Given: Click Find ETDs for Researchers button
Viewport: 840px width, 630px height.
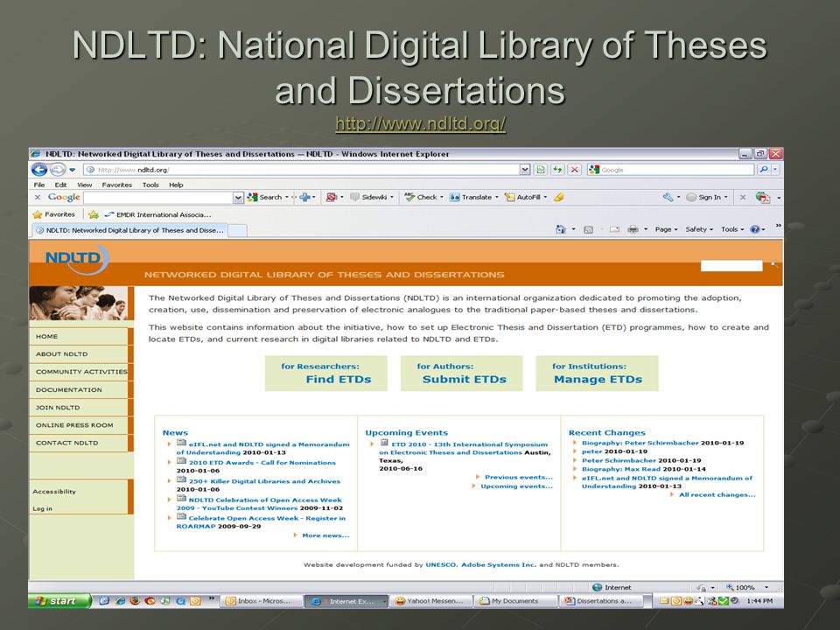Looking at the screenshot, I should click(x=325, y=374).
